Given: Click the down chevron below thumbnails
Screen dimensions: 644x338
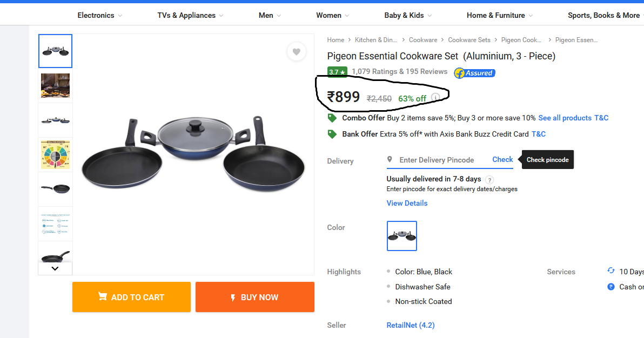Looking at the screenshot, I should coord(55,268).
